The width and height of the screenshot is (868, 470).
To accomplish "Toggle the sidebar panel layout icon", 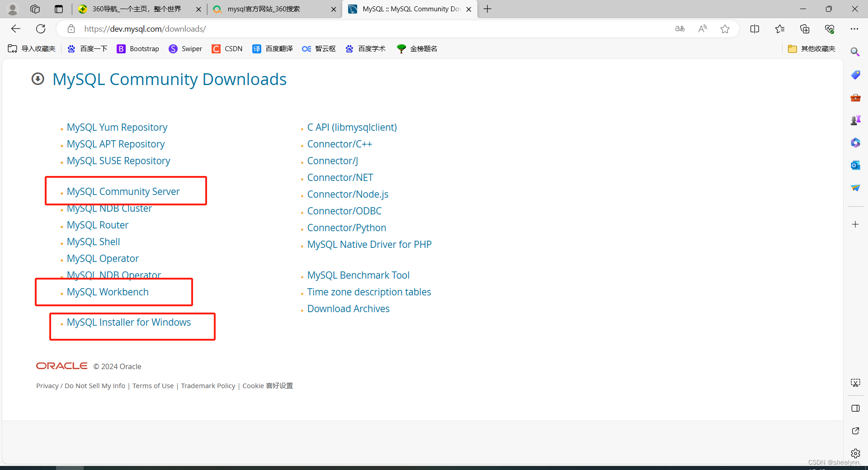I will pyautogui.click(x=855, y=408).
